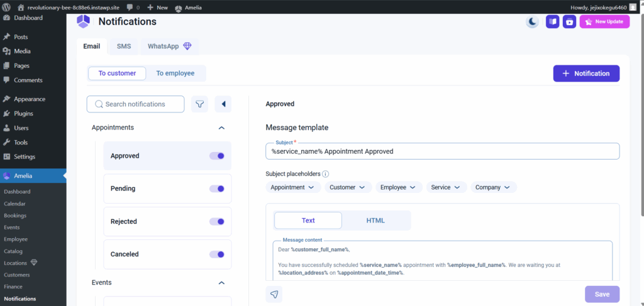The height and width of the screenshot is (306, 644).
Task: Select the Approved notification row
Action: (x=167, y=156)
